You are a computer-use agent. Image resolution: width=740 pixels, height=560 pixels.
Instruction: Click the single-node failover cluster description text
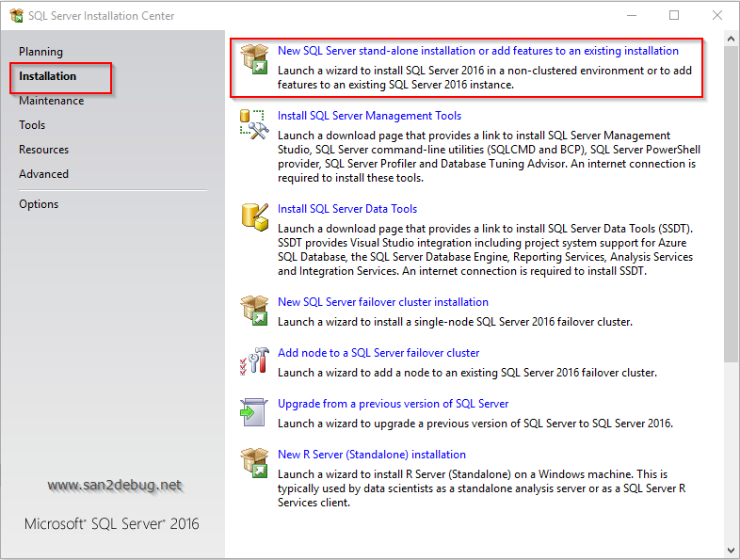[455, 322]
